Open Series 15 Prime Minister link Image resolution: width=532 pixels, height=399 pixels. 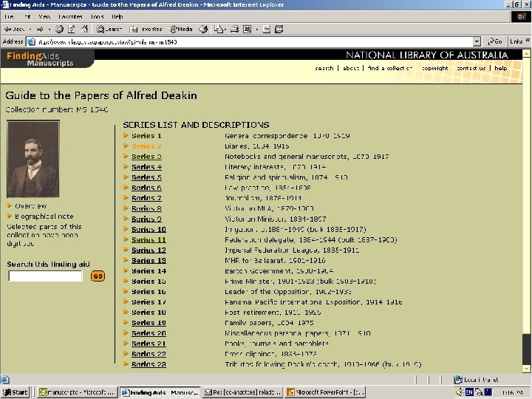(149, 282)
